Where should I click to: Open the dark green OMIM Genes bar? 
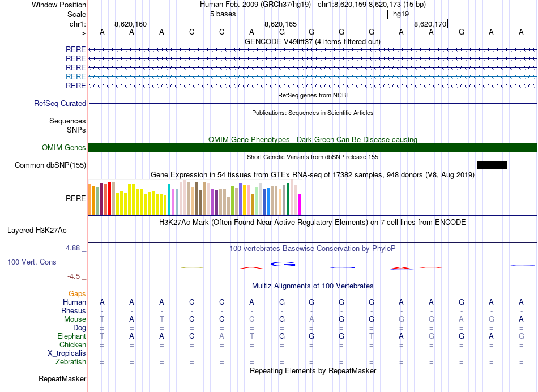click(x=313, y=148)
